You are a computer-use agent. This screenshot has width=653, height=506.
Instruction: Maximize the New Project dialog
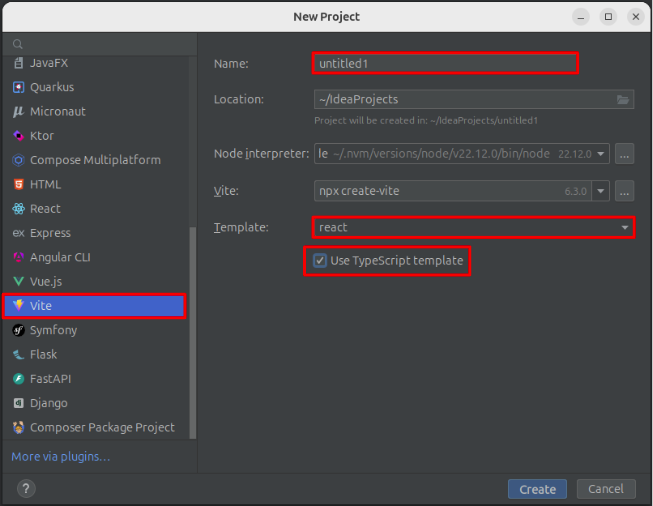coord(608,17)
